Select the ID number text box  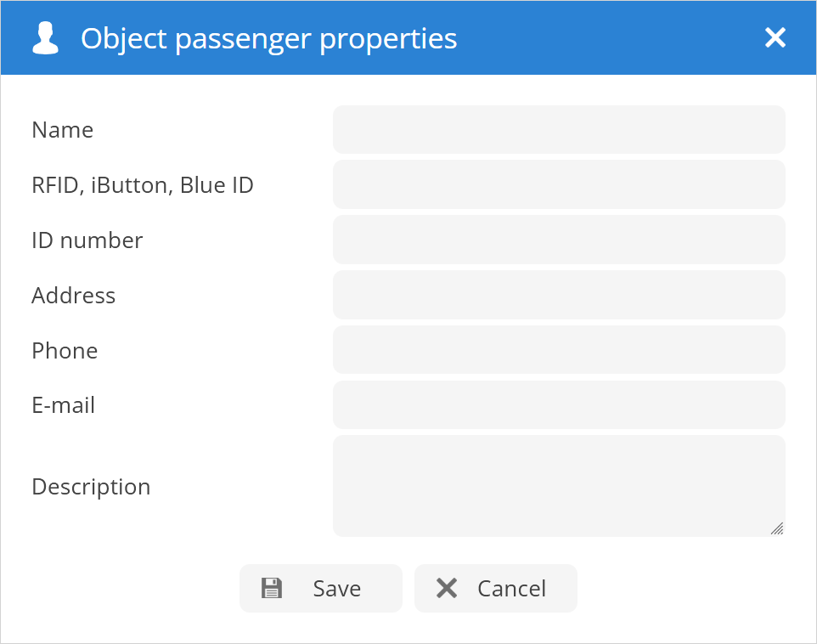tap(559, 240)
